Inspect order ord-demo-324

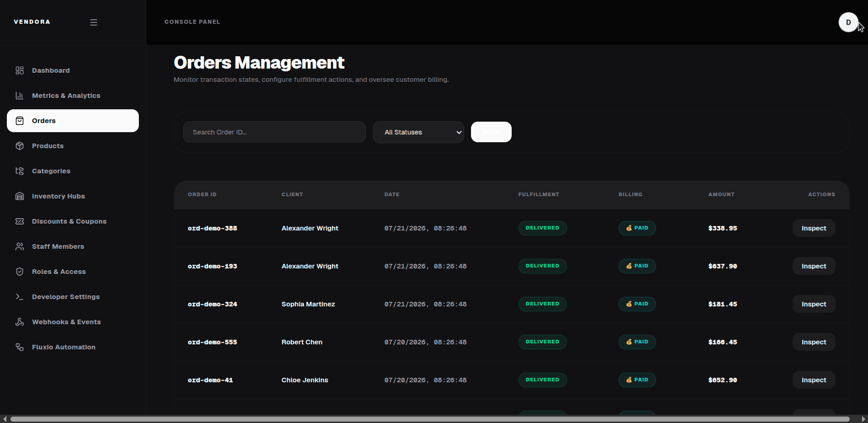pyautogui.click(x=814, y=304)
